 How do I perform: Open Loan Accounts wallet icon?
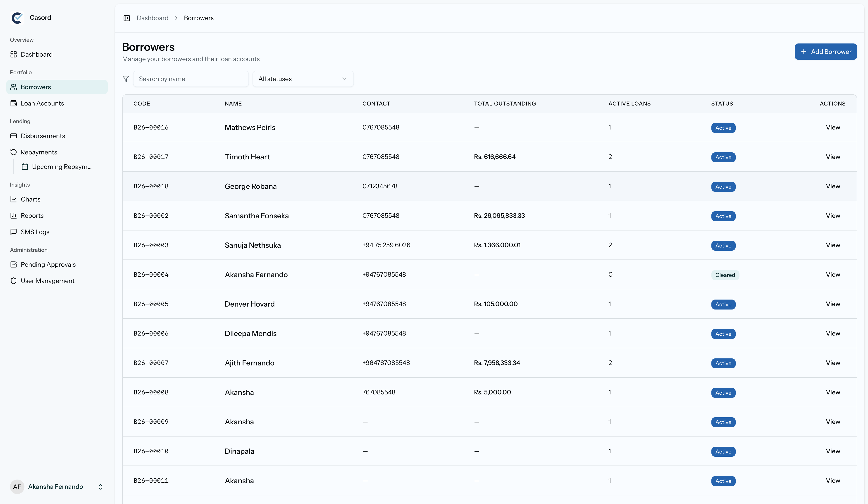[x=13, y=103]
